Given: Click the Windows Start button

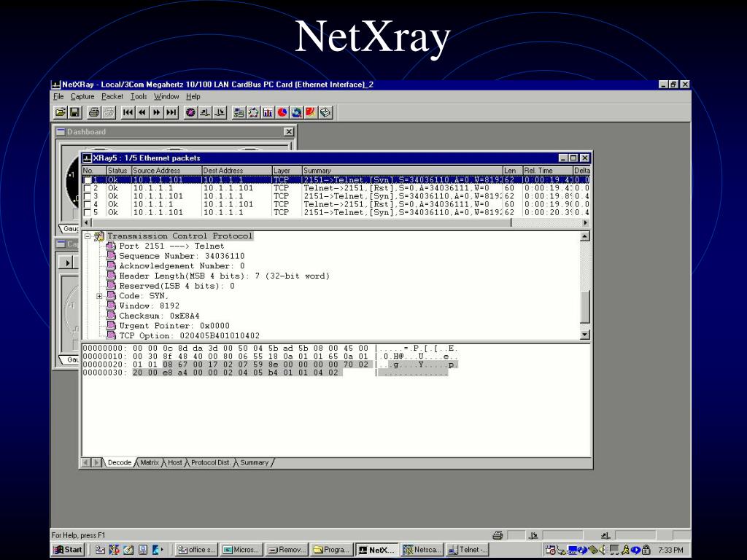Looking at the screenshot, I should [x=68, y=550].
